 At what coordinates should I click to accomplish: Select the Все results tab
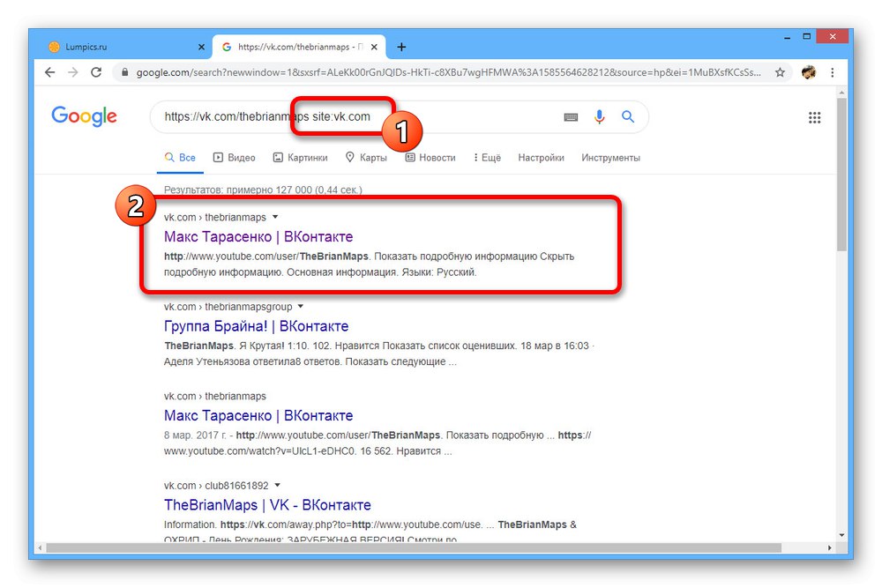click(180, 158)
